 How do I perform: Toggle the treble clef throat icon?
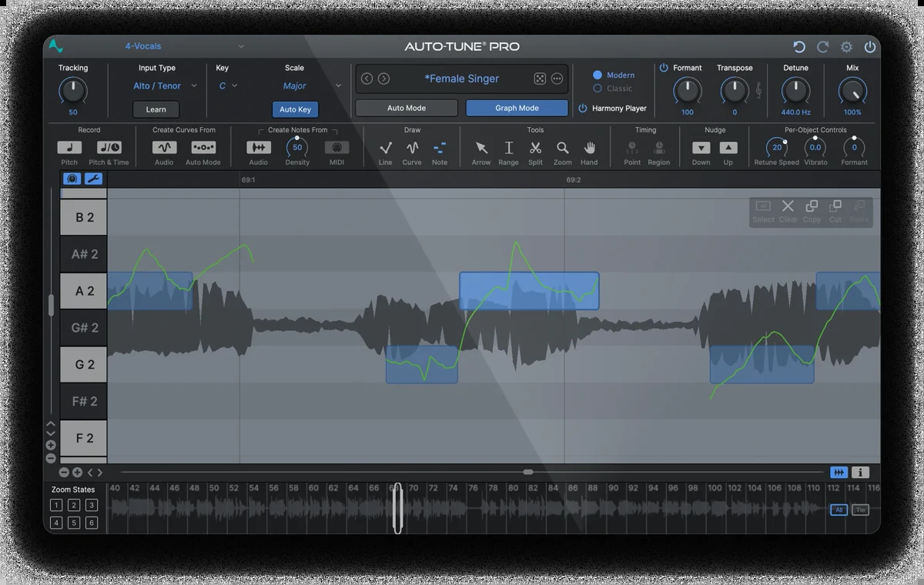758,91
